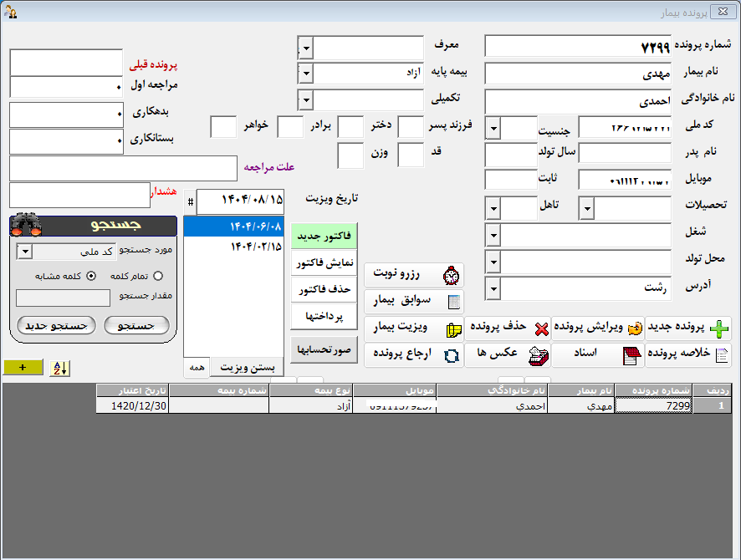Expand the مورد جستجو dropdown
The width and height of the screenshot is (741, 560).
24,252
